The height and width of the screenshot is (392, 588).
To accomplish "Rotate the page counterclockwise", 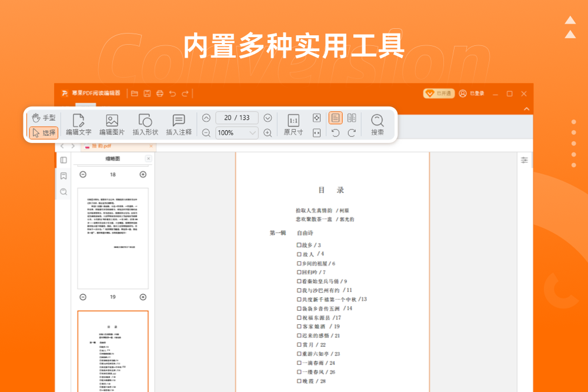I will tap(335, 133).
